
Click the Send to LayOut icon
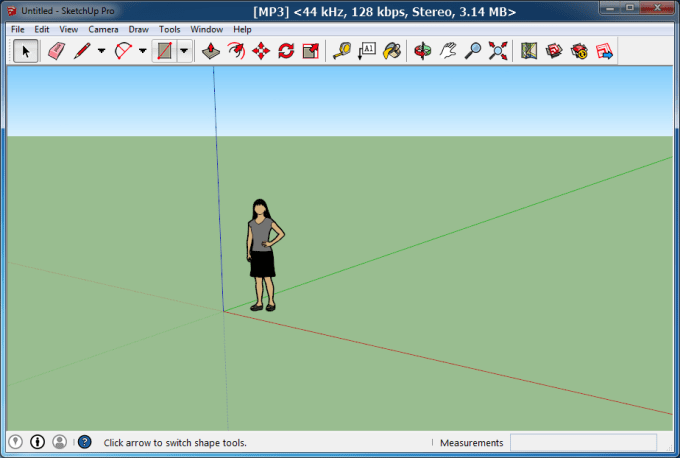pyautogui.click(x=605, y=51)
